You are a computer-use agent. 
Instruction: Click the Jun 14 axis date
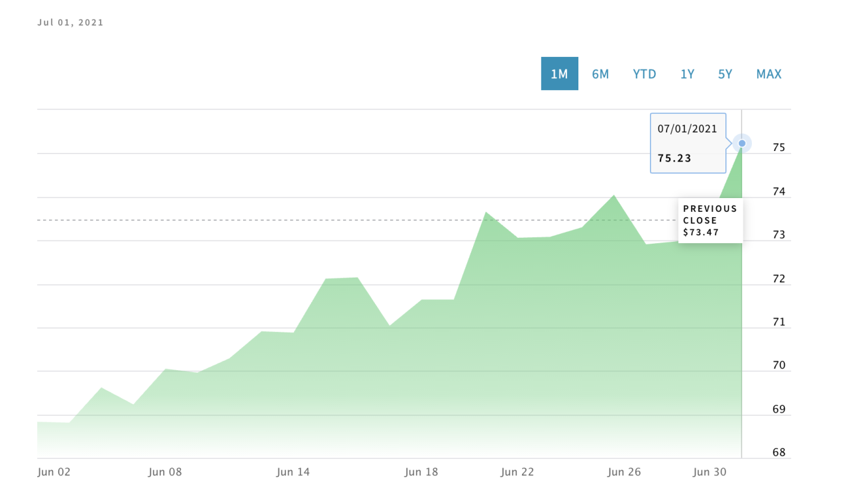[293, 472]
